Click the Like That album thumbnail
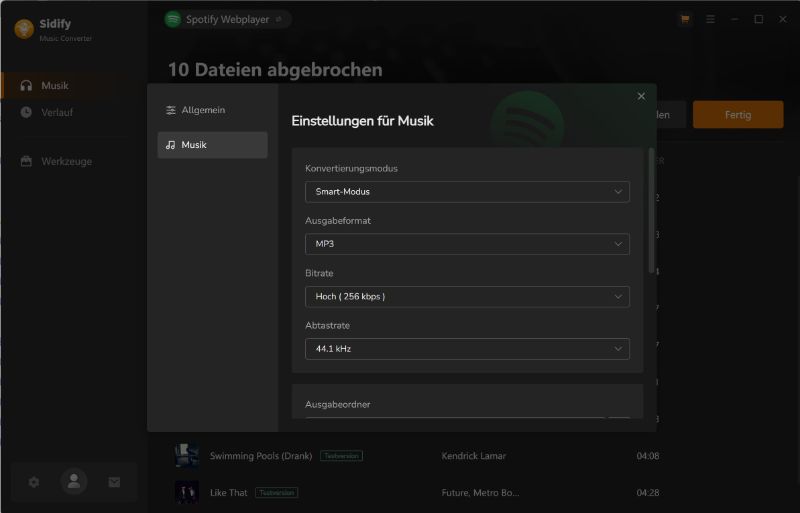800x513 pixels. pyautogui.click(x=186, y=493)
